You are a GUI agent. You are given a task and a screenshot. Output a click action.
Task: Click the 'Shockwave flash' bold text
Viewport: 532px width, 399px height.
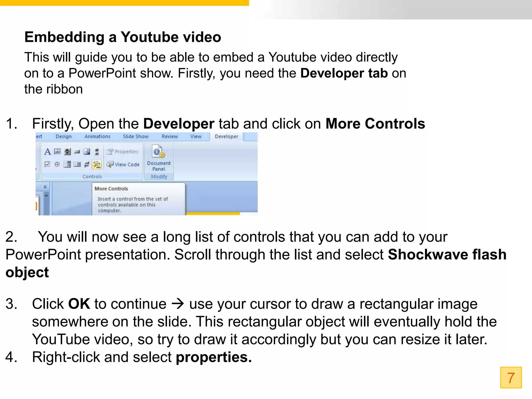pyautogui.click(x=447, y=254)
